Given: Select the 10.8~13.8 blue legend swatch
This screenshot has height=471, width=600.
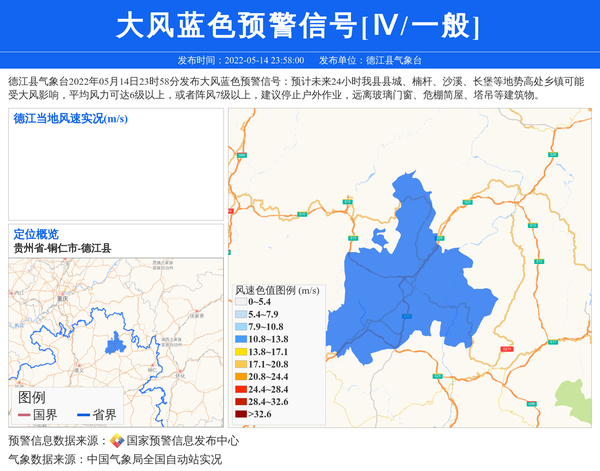Looking at the screenshot, I should (240, 340).
